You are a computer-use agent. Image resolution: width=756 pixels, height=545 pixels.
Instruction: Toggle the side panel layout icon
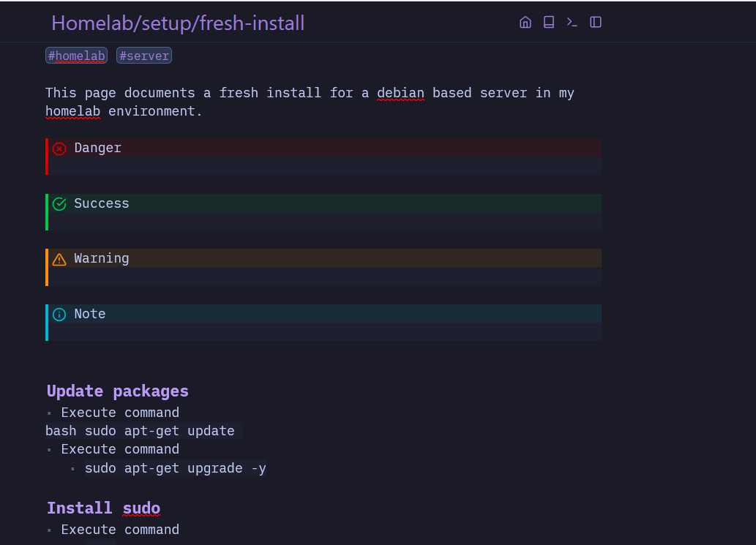click(596, 22)
